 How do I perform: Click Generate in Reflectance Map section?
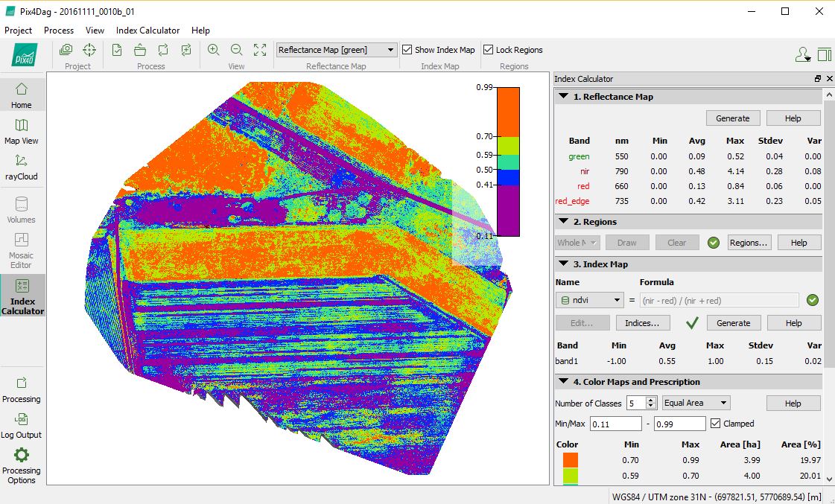733,118
